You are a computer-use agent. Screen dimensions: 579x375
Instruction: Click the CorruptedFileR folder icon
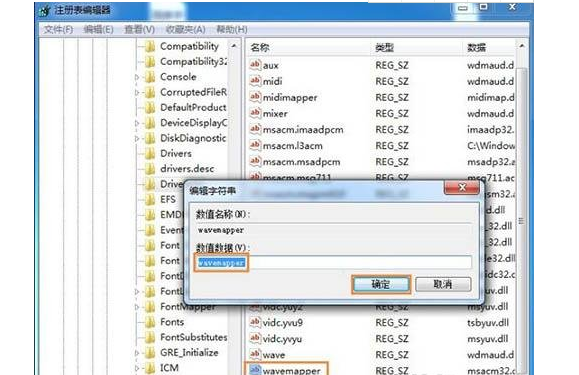pyautogui.click(x=150, y=92)
